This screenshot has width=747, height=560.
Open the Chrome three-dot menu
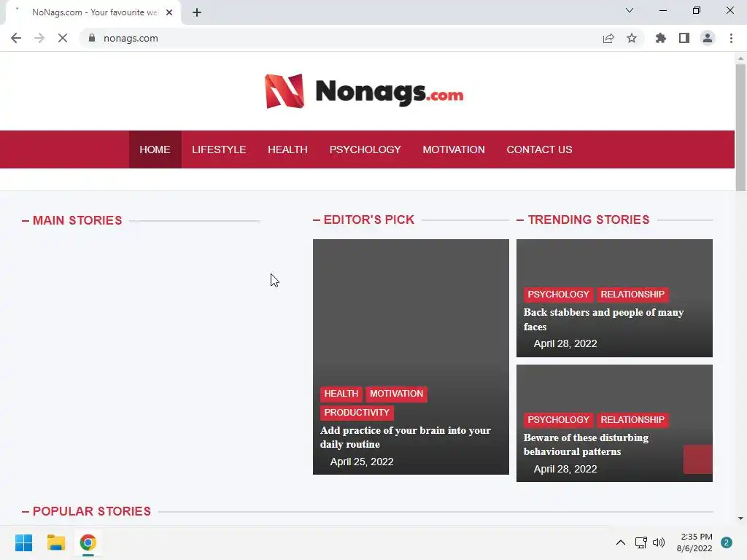pos(731,38)
